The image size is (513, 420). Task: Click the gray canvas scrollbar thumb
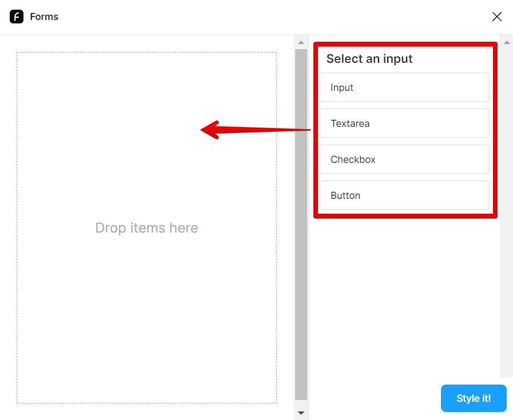(301, 224)
